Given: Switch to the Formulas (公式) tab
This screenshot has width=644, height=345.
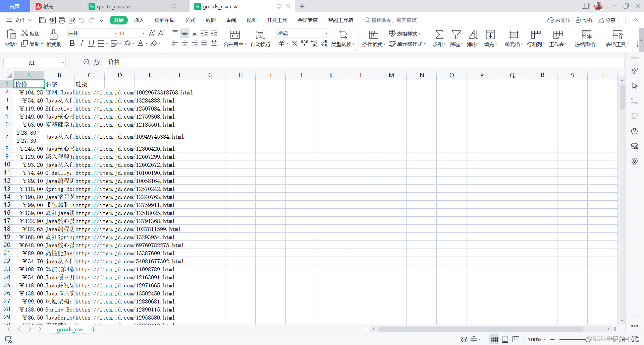Looking at the screenshot, I should point(190,20).
